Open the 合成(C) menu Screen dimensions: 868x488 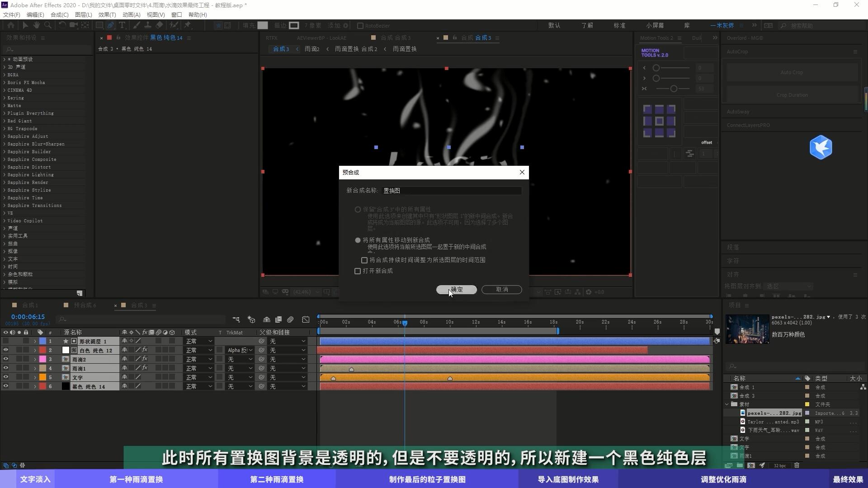[x=60, y=14]
